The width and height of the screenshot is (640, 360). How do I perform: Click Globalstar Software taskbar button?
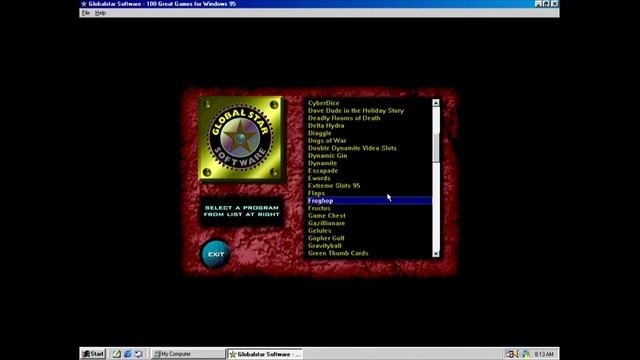(265, 354)
